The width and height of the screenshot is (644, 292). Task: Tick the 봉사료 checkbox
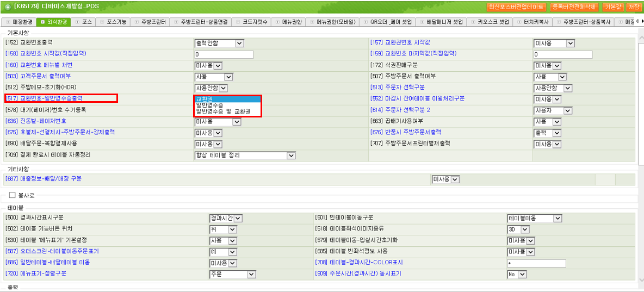pyautogui.click(x=12, y=195)
